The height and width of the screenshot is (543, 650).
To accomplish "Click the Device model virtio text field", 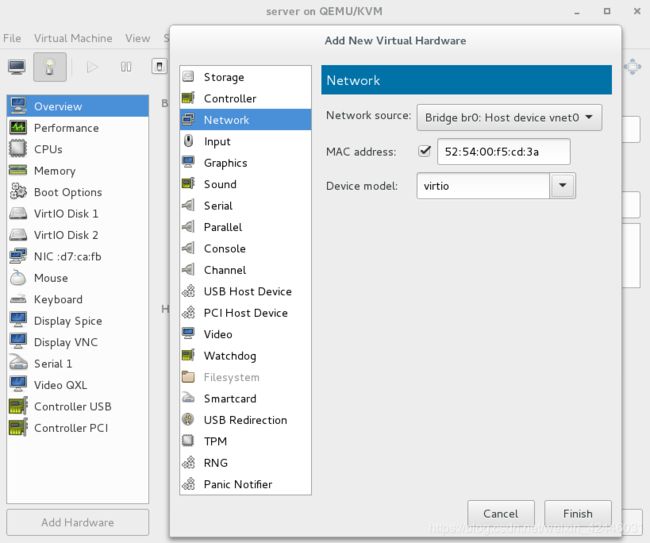I will pyautogui.click(x=483, y=186).
